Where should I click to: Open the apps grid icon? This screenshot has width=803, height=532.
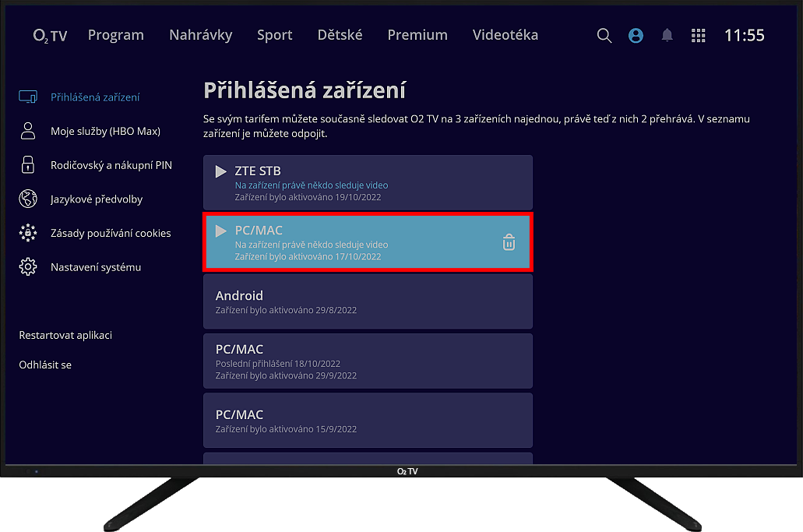pyautogui.click(x=699, y=36)
